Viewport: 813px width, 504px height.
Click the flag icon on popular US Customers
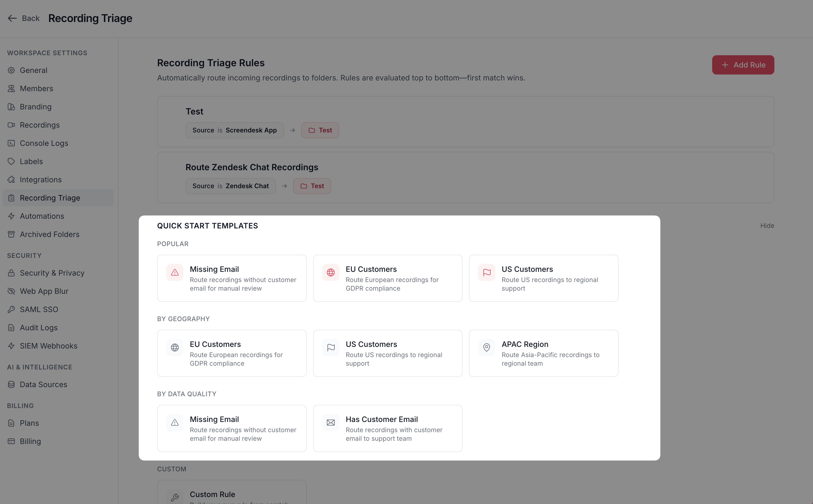pyautogui.click(x=487, y=273)
